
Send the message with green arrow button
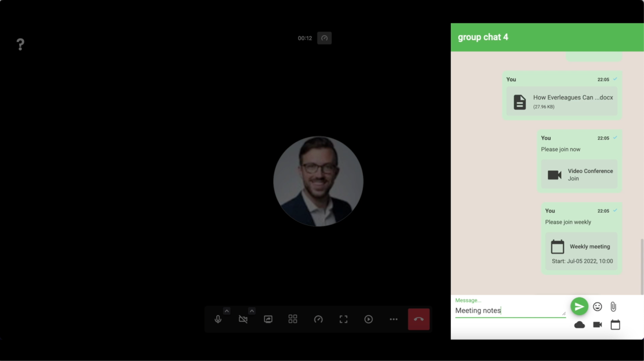pos(579,306)
